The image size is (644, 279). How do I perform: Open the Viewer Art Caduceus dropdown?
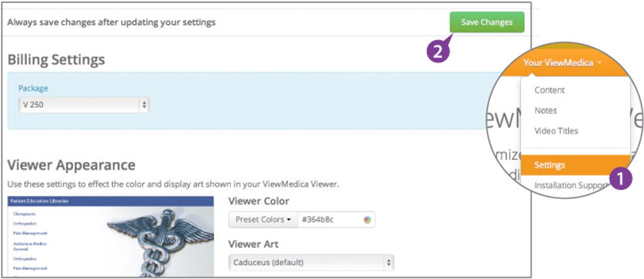click(x=311, y=262)
